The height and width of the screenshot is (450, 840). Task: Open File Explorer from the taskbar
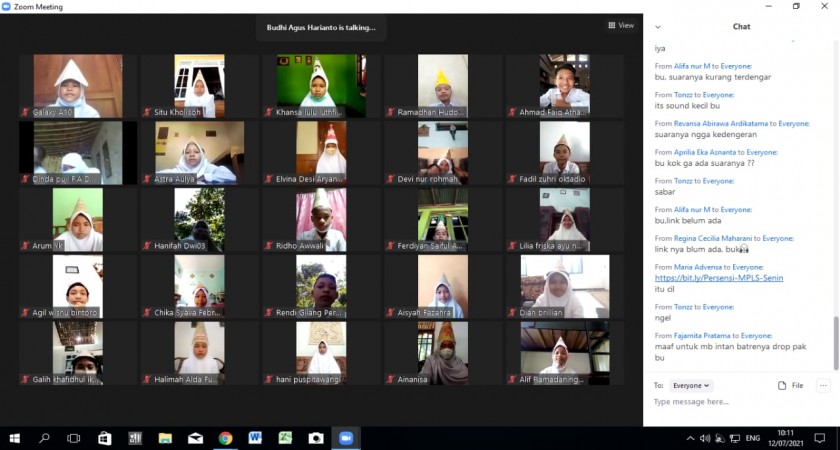[165, 438]
